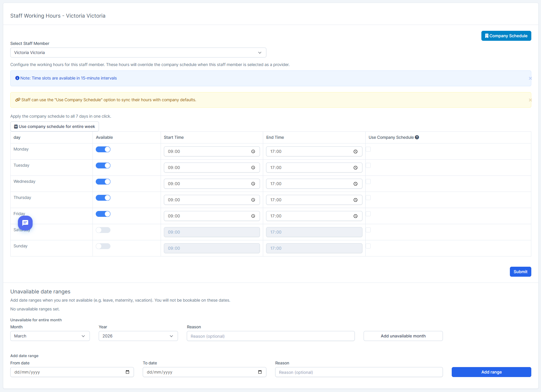The width and height of the screenshot is (541, 392).
Task: Open the Select Staff Member dropdown
Action: click(138, 53)
